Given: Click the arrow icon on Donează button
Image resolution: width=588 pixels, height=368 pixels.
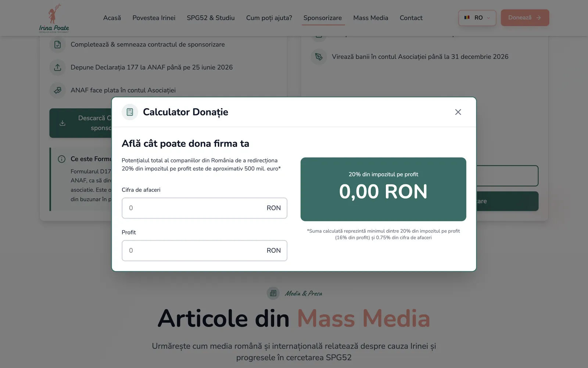Looking at the screenshot, I should pos(538,18).
